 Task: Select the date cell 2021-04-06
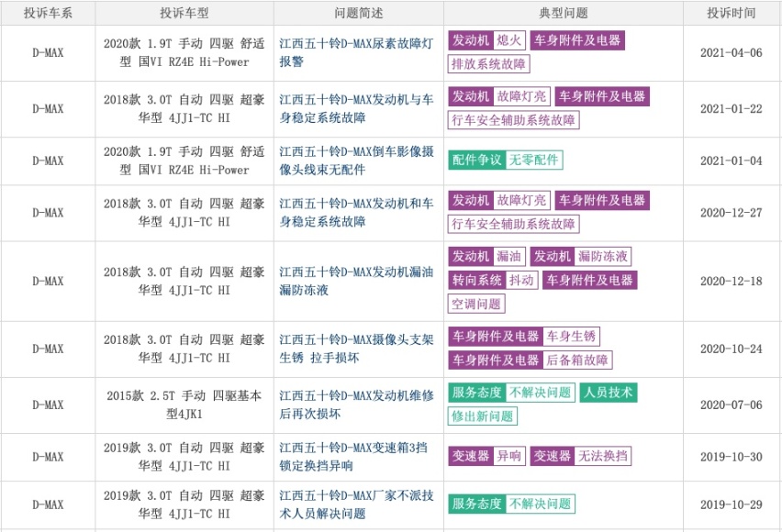click(x=732, y=53)
